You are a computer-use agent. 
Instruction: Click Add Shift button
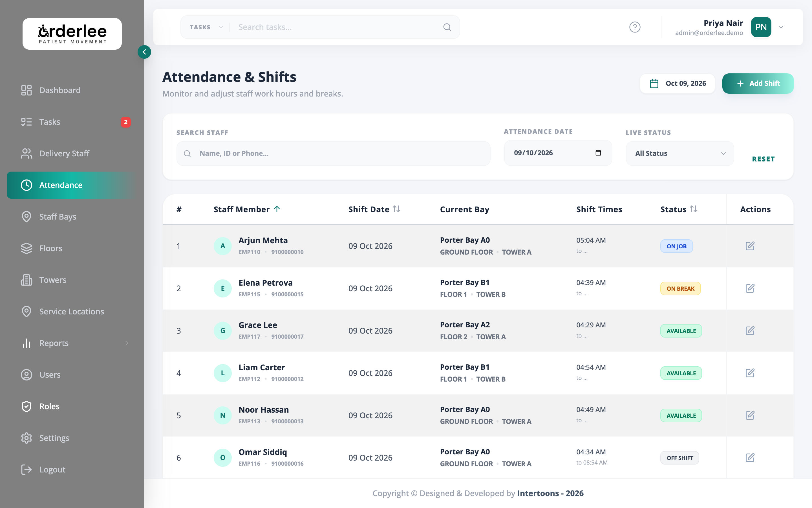click(758, 84)
